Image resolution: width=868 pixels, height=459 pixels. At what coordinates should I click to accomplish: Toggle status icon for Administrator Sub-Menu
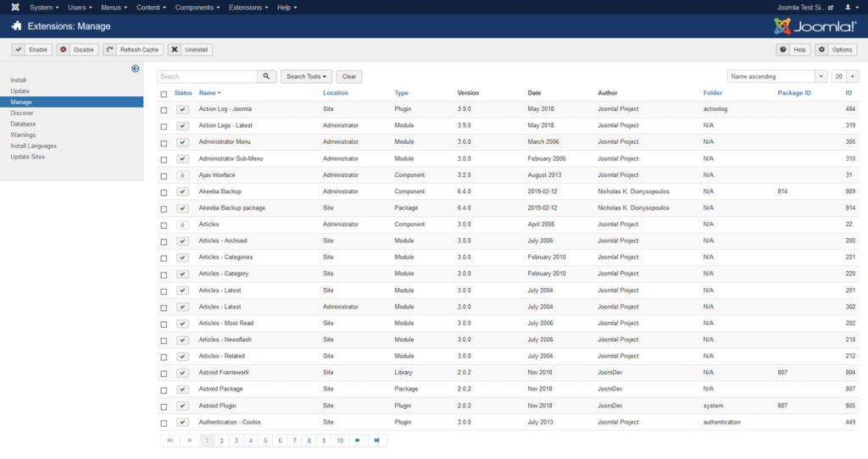coord(182,158)
